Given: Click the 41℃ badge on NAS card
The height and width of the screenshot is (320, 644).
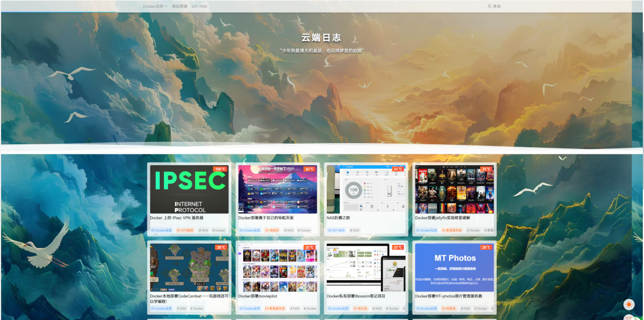Looking at the screenshot, I should [x=398, y=169].
